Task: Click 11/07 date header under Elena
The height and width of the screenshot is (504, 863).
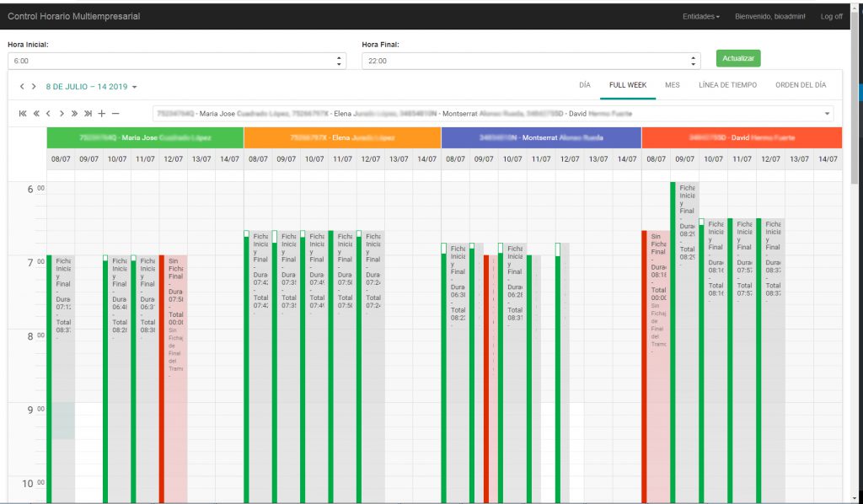Action: point(342,159)
